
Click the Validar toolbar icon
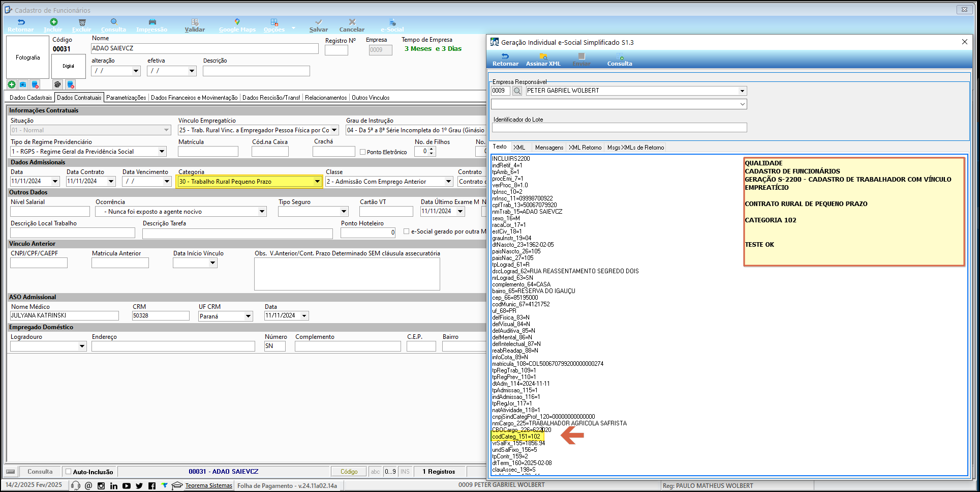coord(195,22)
